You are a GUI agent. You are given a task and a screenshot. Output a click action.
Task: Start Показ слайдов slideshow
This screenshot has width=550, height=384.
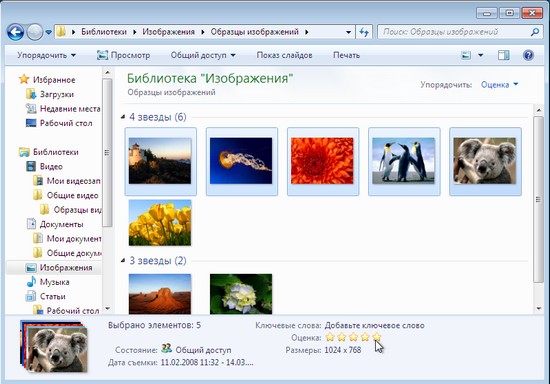coord(284,55)
